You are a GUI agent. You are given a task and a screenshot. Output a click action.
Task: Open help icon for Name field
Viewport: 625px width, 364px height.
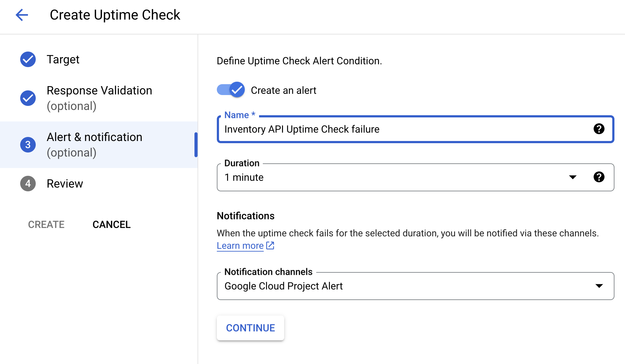(599, 129)
